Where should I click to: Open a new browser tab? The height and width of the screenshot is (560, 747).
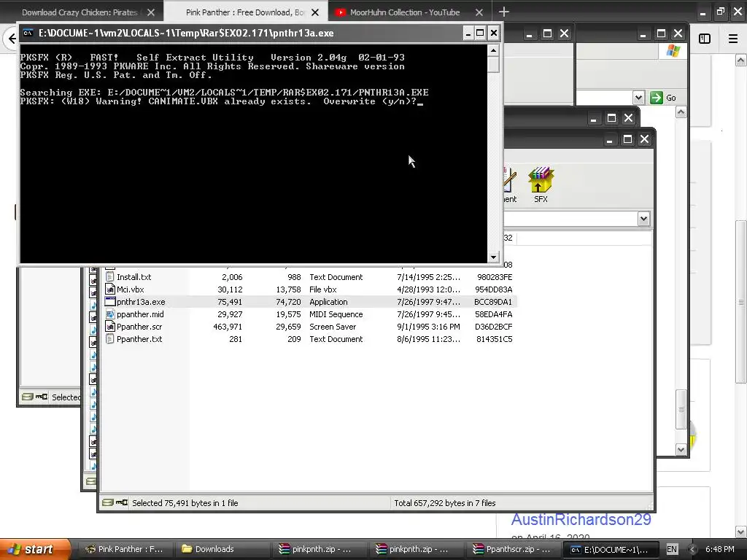coord(503,12)
